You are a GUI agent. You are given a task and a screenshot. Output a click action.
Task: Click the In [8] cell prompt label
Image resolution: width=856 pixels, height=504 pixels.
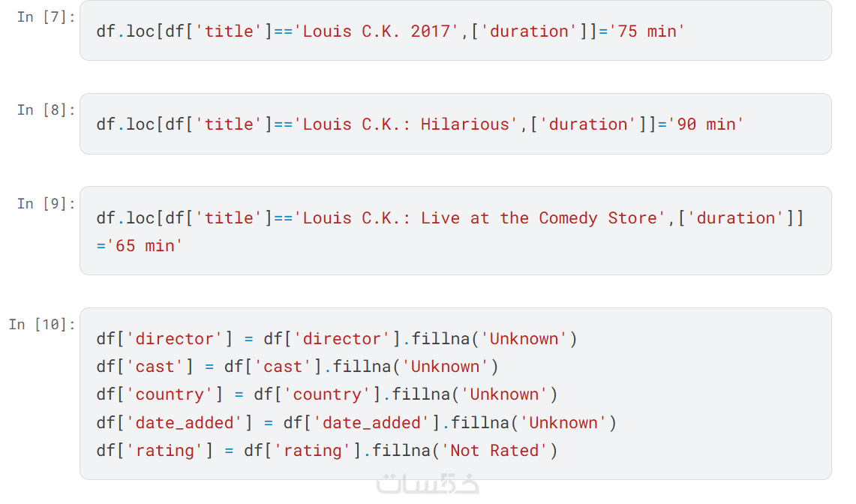[46, 109]
